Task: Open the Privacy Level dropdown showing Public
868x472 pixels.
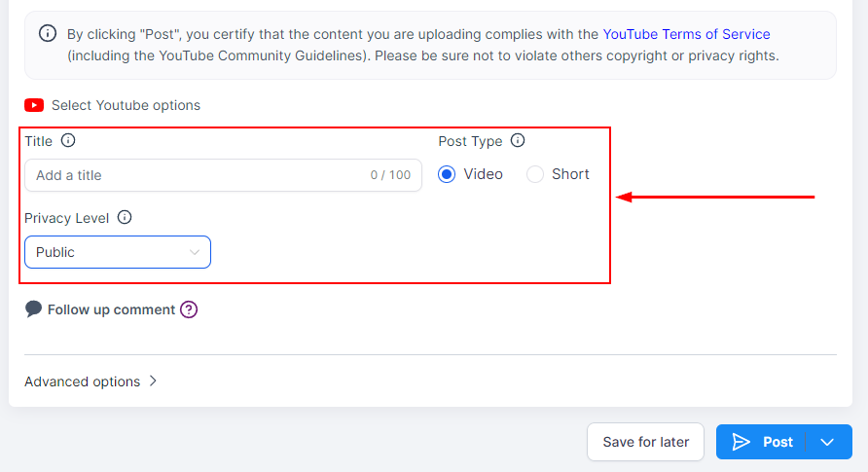Action: [x=118, y=252]
